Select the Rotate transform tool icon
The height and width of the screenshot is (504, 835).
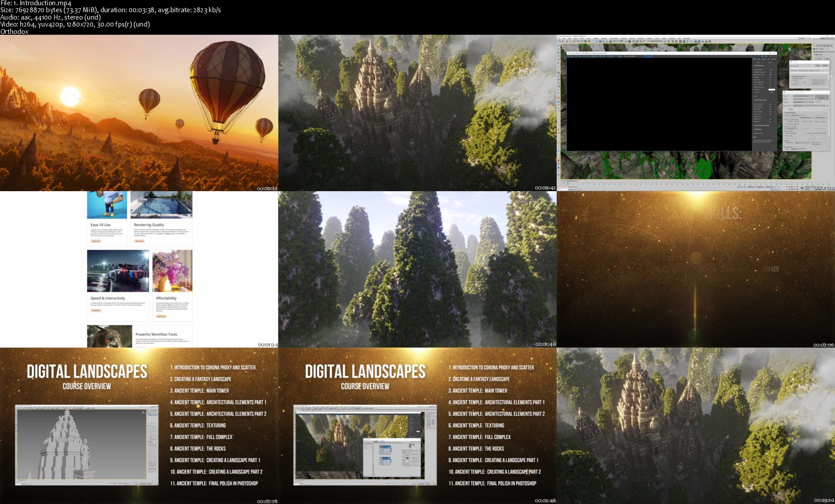click(604, 41)
